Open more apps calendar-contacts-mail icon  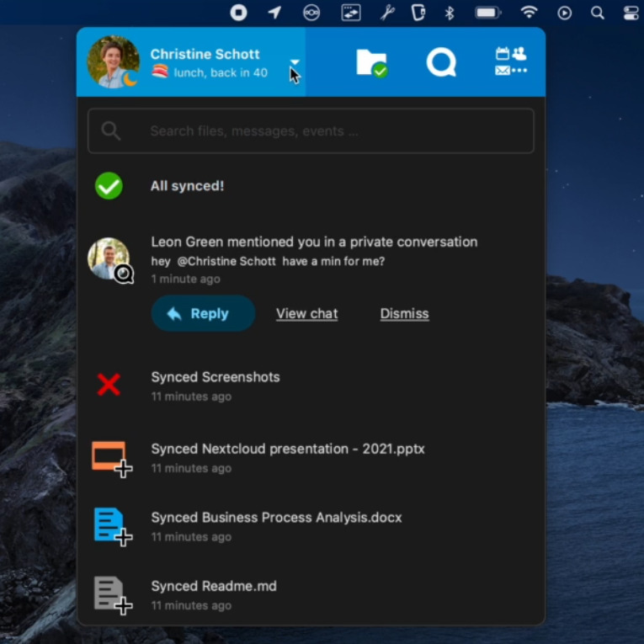[x=511, y=61]
